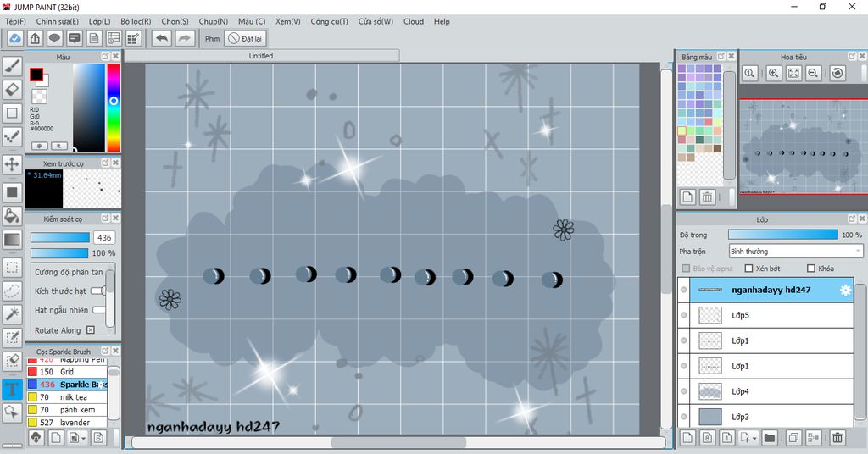
Task: Toggle the Xén bớt clipping checkbox
Action: (x=749, y=269)
